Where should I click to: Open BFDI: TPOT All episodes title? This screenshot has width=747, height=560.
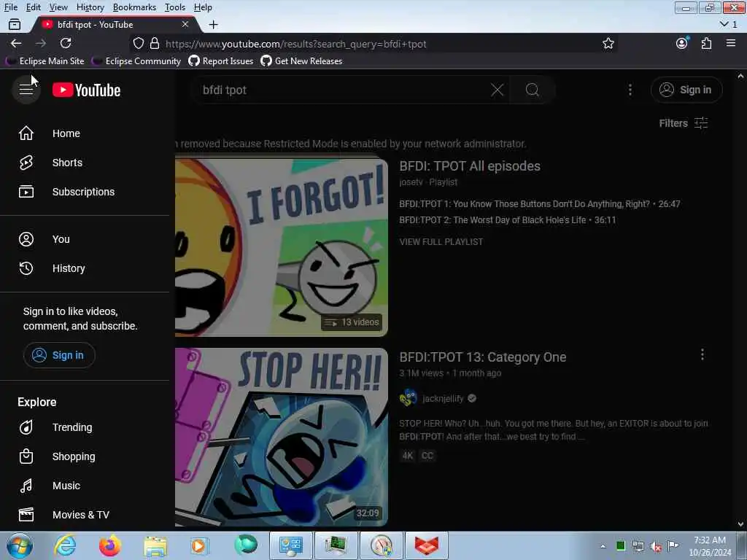(x=470, y=166)
